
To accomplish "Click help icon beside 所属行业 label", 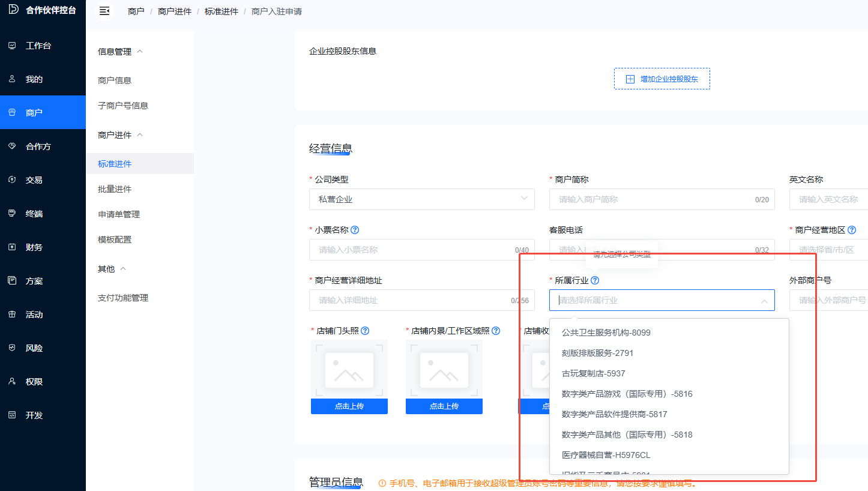I will tap(595, 280).
